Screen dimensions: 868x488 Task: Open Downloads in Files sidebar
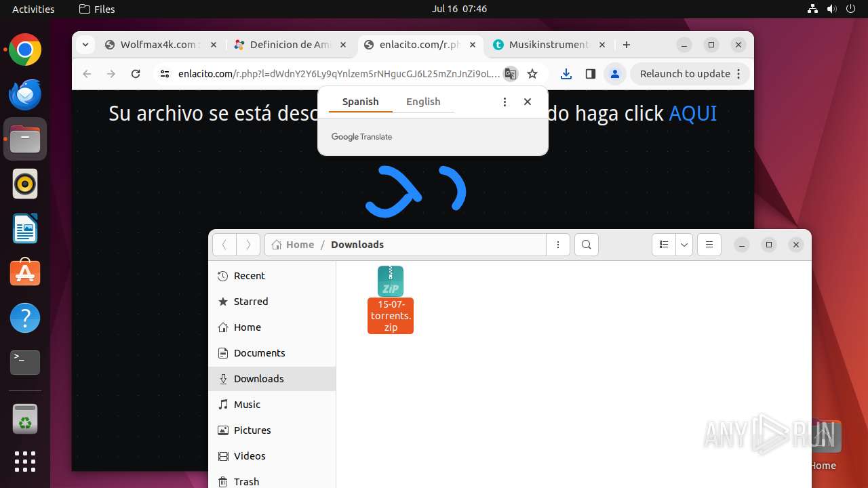(x=272, y=379)
